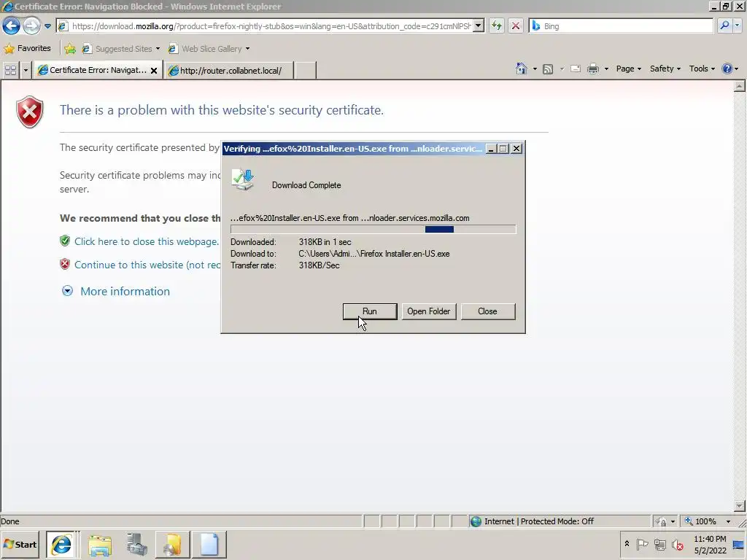Click the IE Back navigation button
Screen dimensions: 747x560
pos(12,26)
